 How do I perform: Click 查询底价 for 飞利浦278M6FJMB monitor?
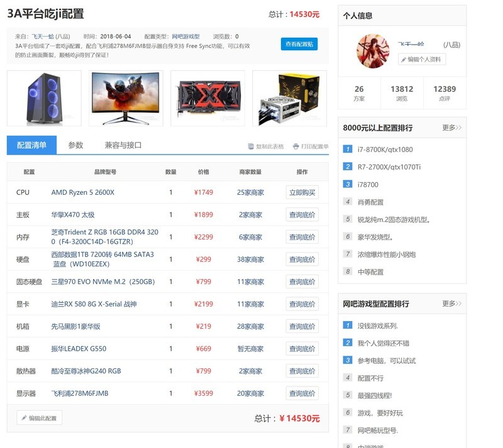click(302, 393)
